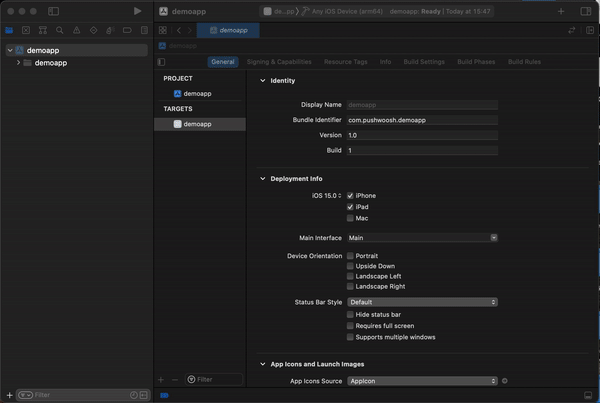600x403 pixels.
Task: Open the Source Control navigator icon
Action: (x=26, y=31)
